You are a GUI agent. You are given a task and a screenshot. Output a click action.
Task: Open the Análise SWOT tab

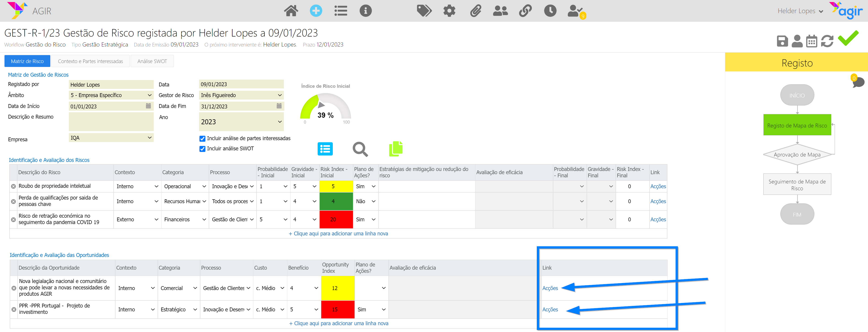click(x=152, y=61)
